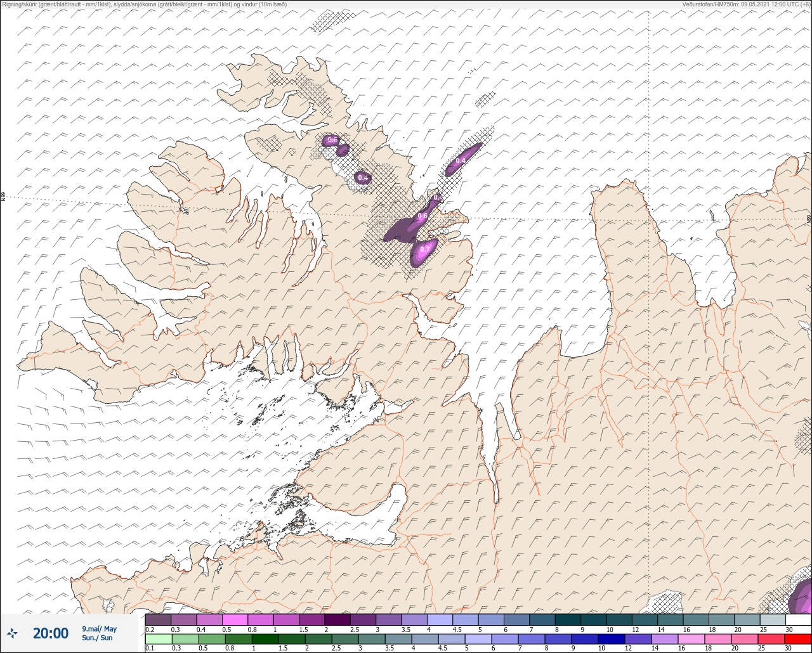The image size is (812, 653).
Task: Select the white 30 swatch in upper legend
Action: tap(798, 619)
